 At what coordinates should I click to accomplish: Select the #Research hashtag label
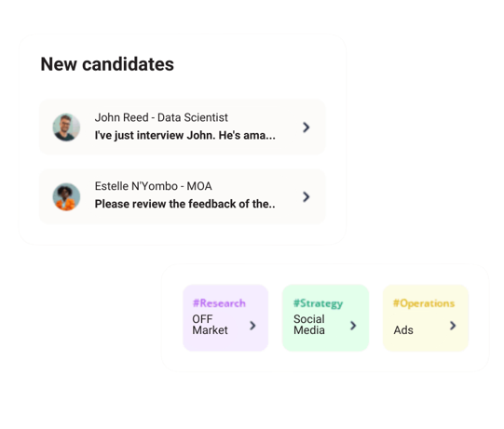click(219, 303)
